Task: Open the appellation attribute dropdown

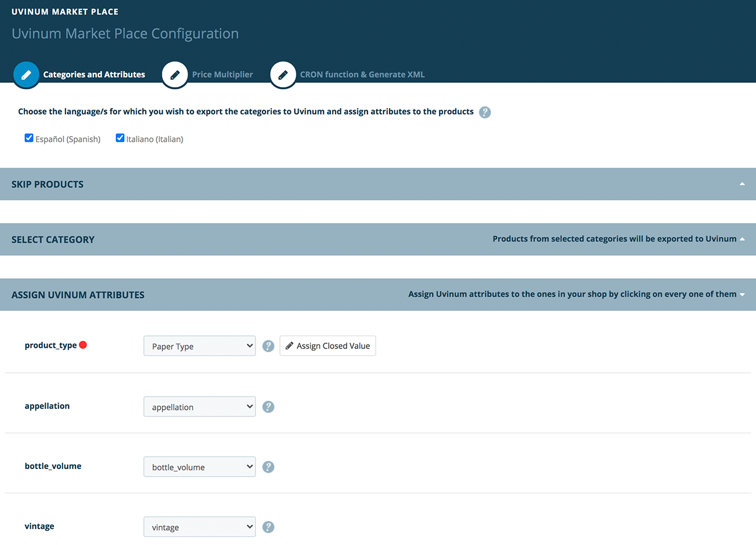Action: [x=199, y=406]
